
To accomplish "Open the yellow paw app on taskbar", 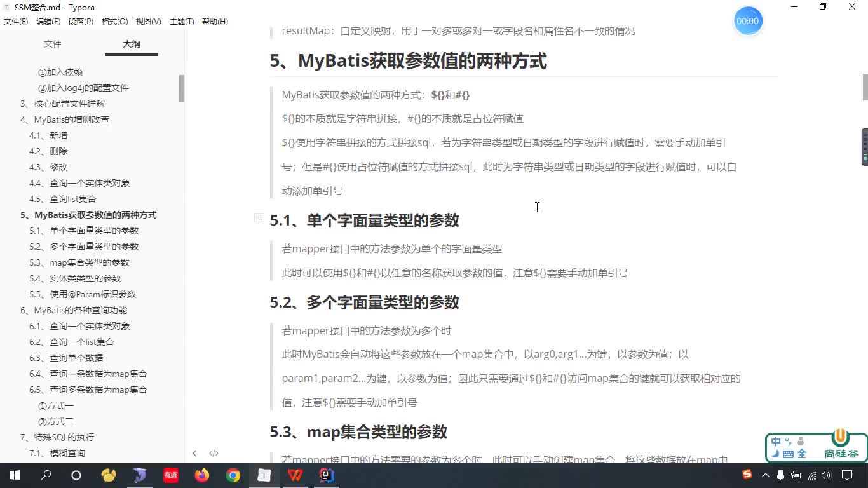I will click(x=109, y=475).
